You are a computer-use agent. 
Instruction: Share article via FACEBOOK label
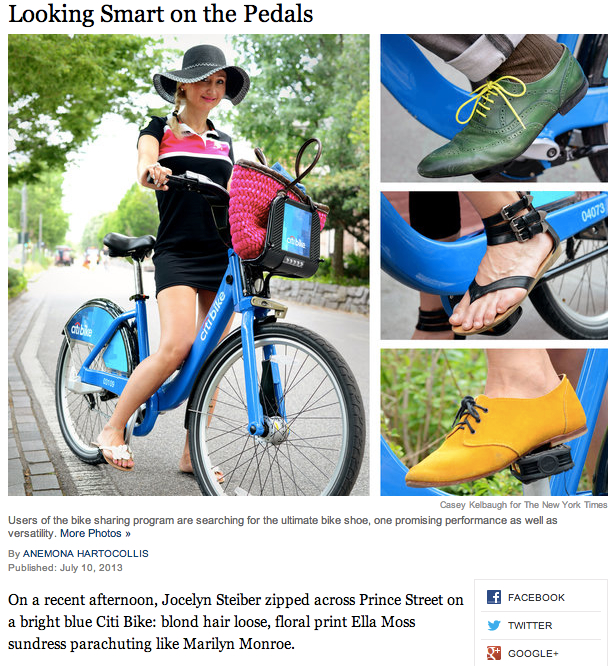tap(536, 597)
